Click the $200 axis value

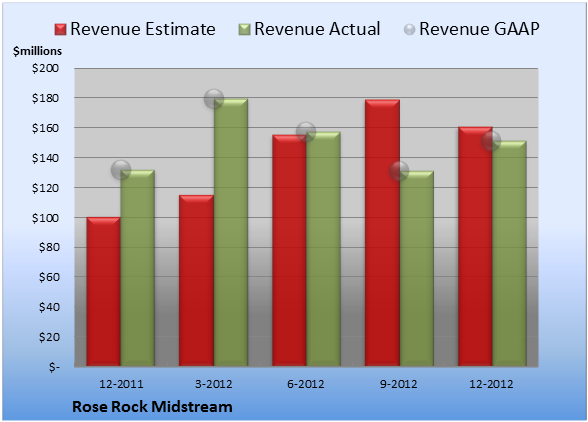click(x=45, y=68)
